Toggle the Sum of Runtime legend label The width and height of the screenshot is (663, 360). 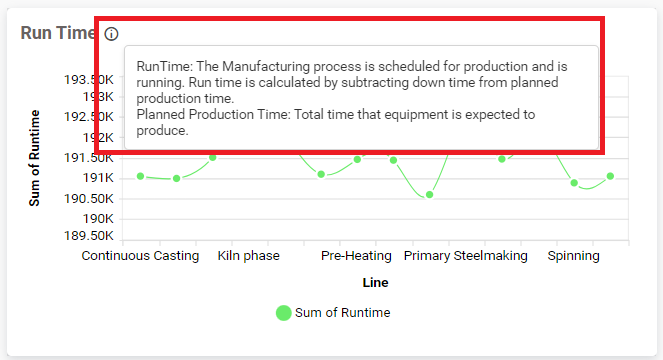pyautogui.click(x=342, y=313)
